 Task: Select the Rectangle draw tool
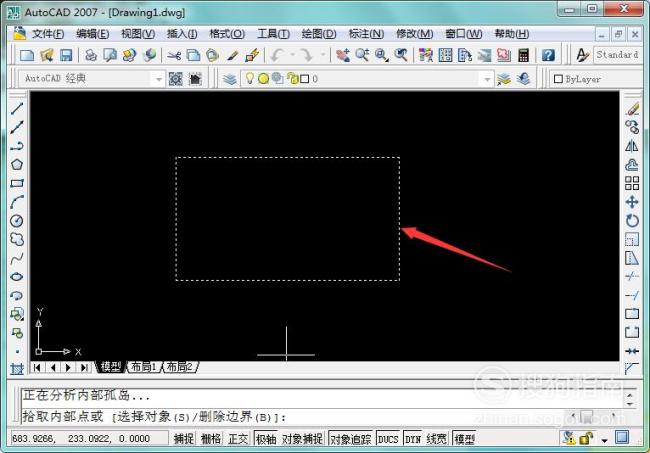click(17, 183)
